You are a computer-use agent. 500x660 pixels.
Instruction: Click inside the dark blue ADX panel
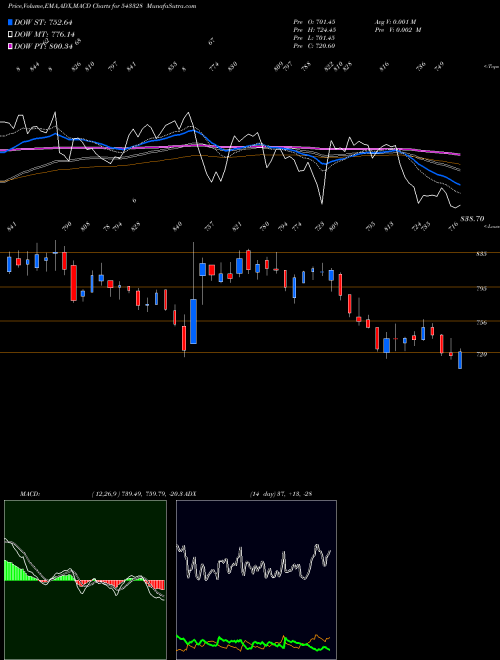coord(256,580)
